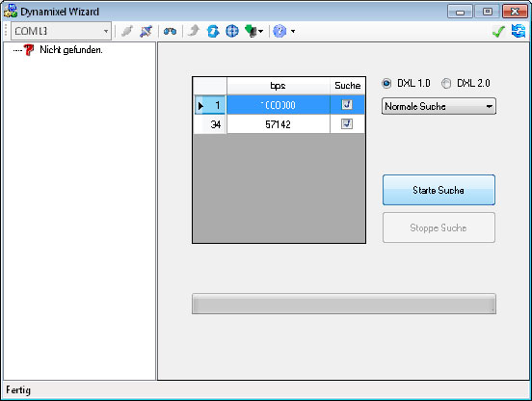Click the grayed upward arrow icon
This screenshot has width=532, height=401.
[x=194, y=31]
